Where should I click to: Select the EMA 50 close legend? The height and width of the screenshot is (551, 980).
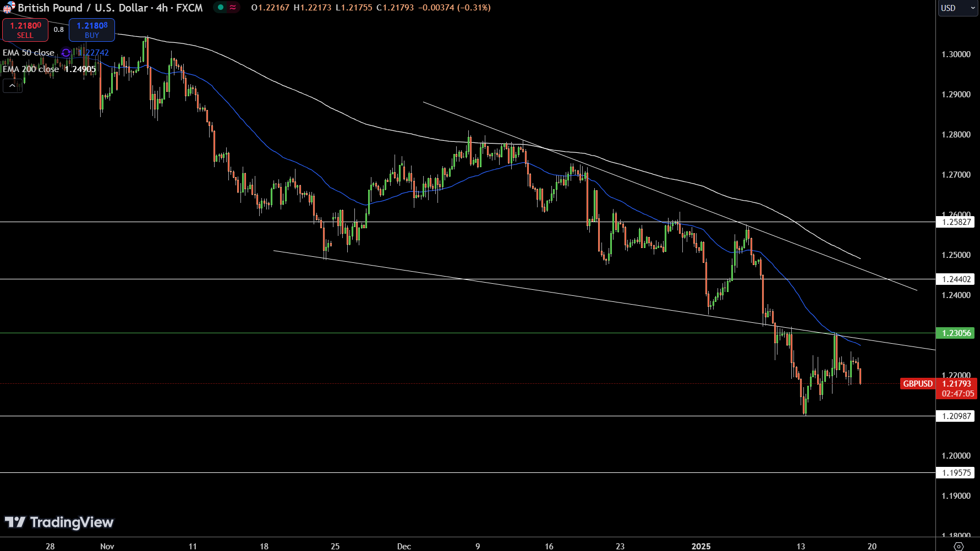(29, 53)
